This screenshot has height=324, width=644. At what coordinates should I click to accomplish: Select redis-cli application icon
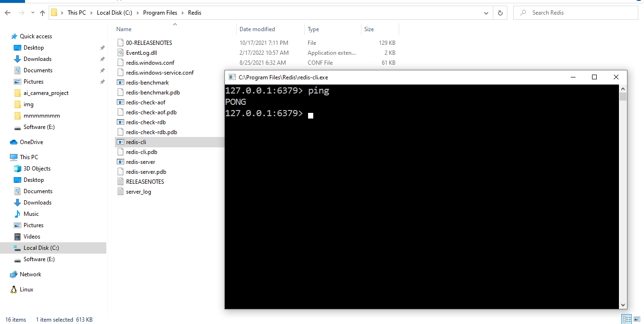point(120,142)
